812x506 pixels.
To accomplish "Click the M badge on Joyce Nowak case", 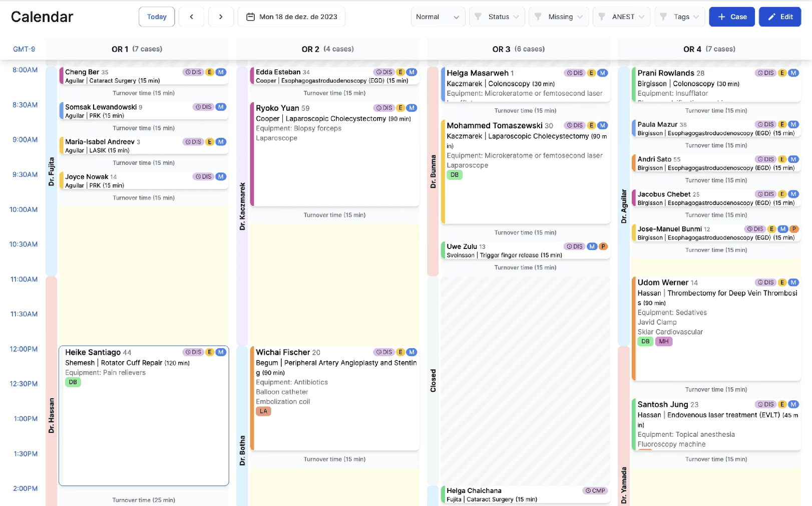I will click(221, 176).
